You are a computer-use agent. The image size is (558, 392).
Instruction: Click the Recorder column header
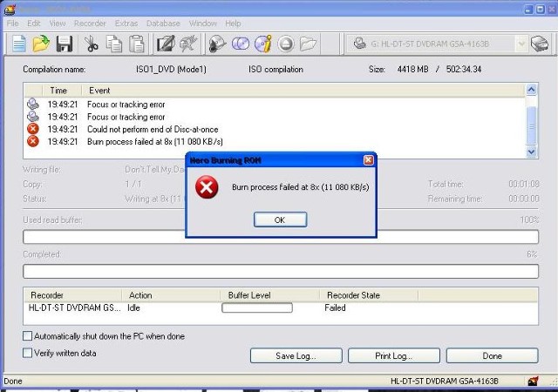72,295
